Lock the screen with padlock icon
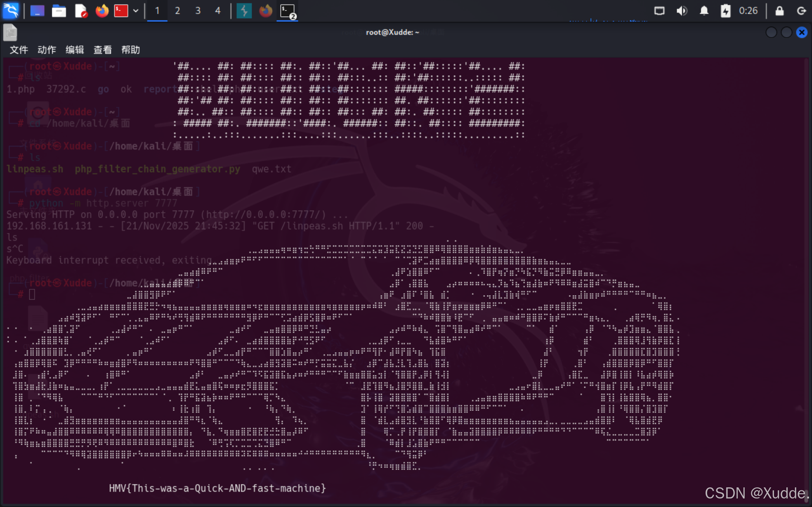 [x=779, y=11]
